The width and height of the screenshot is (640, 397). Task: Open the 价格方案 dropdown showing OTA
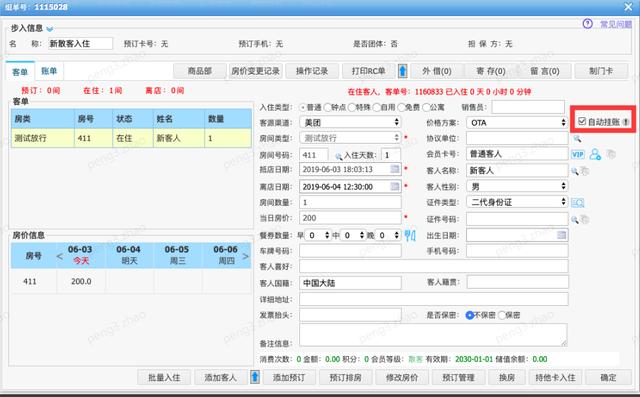(x=517, y=122)
